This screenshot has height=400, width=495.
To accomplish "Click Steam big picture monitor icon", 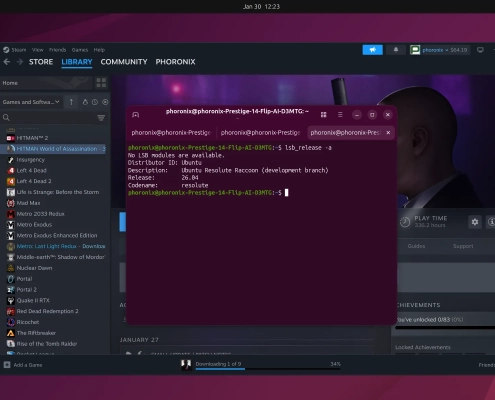I will click(x=480, y=50).
